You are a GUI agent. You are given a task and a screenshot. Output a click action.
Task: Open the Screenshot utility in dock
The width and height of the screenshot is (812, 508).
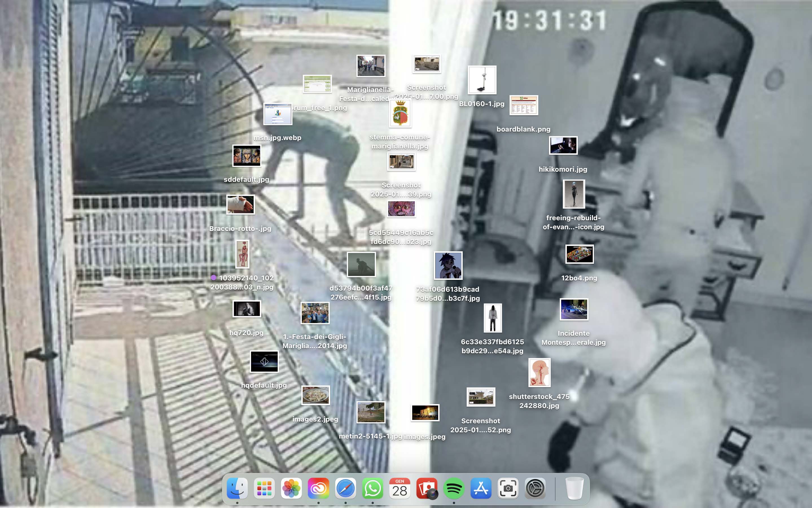point(508,488)
